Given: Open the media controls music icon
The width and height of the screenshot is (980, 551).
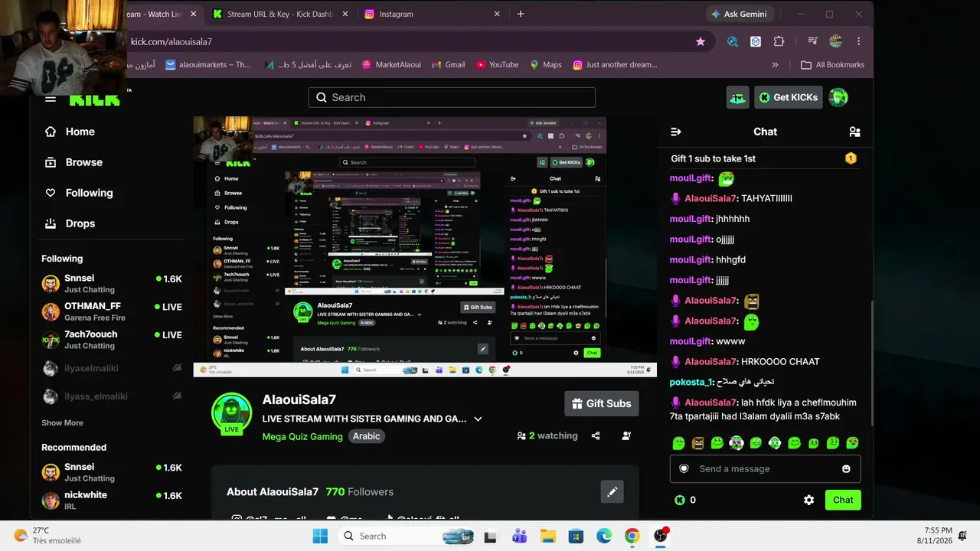Looking at the screenshot, I should (x=813, y=41).
